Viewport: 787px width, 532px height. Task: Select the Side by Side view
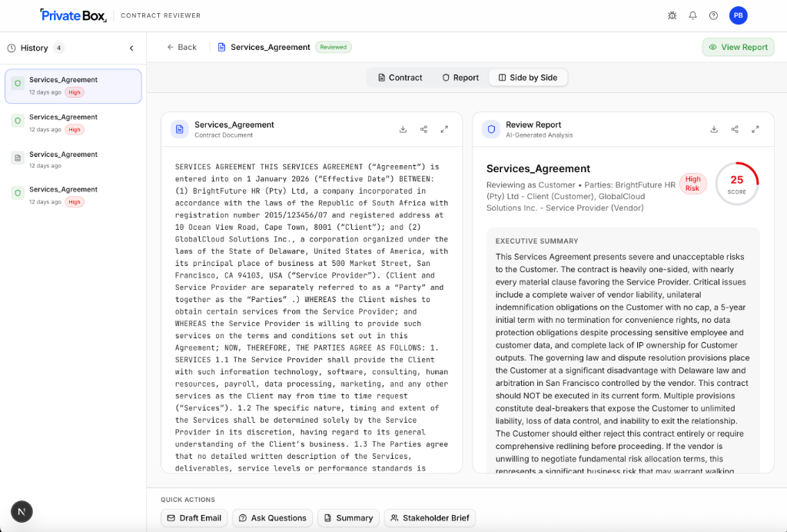[528, 78]
